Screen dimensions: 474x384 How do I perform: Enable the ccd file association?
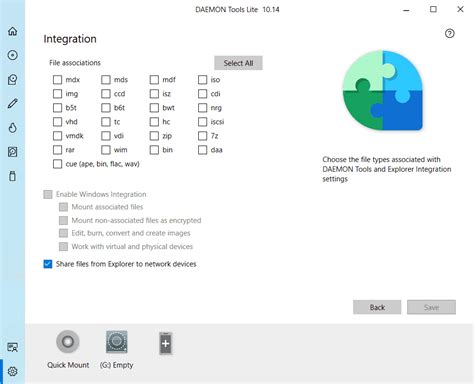coord(106,94)
